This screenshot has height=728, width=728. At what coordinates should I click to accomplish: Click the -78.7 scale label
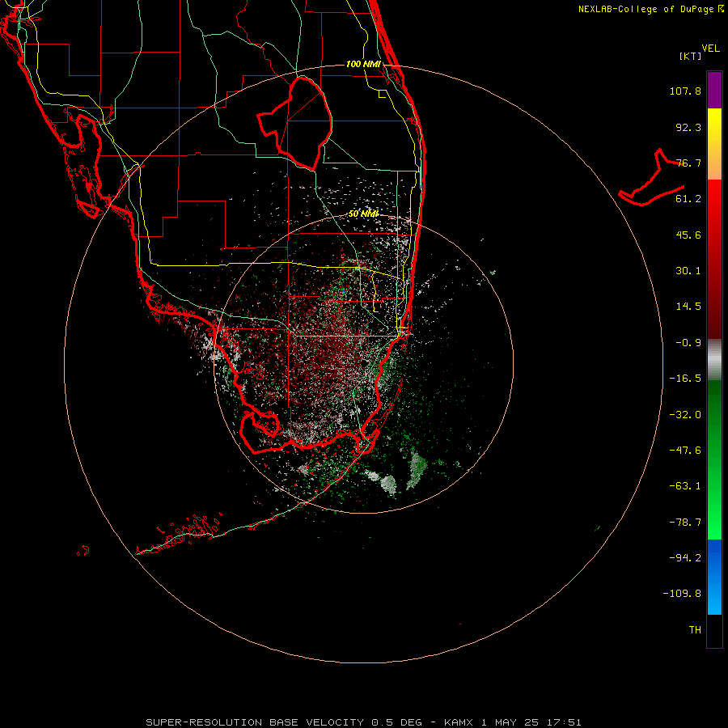pyautogui.click(x=685, y=523)
